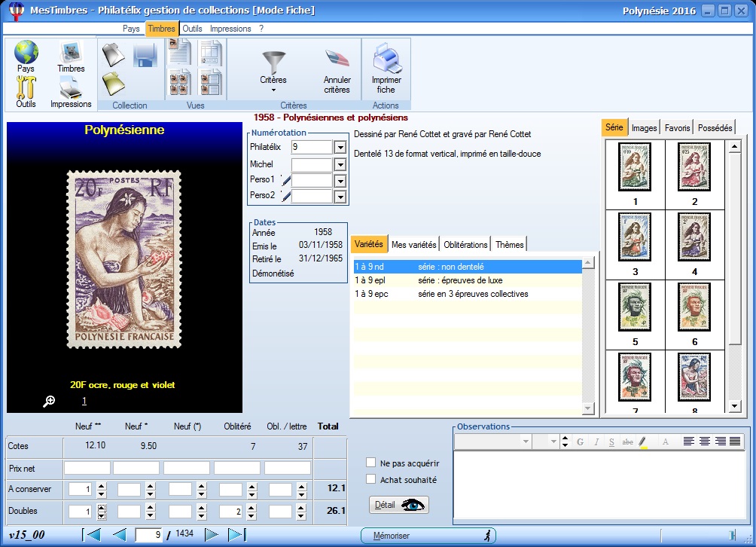Image resolution: width=756 pixels, height=547 pixels.
Task: Go to the previous record arrow
Action: [119, 534]
